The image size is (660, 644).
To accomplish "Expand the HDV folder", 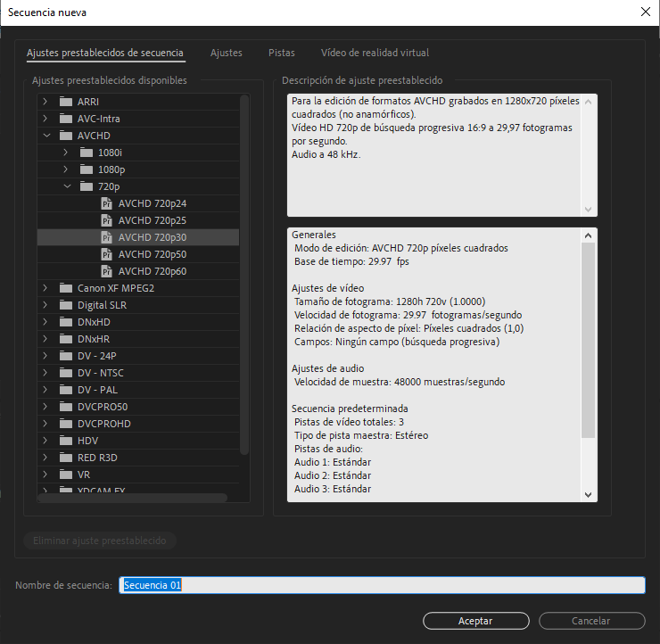I will coord(45,441).
